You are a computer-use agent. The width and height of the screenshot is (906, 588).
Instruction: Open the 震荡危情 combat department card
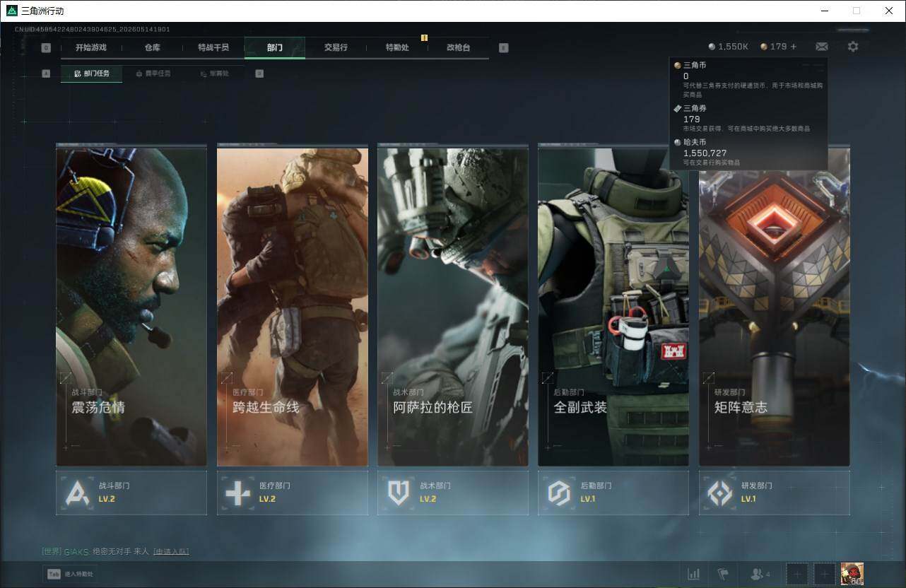point(131,305)
